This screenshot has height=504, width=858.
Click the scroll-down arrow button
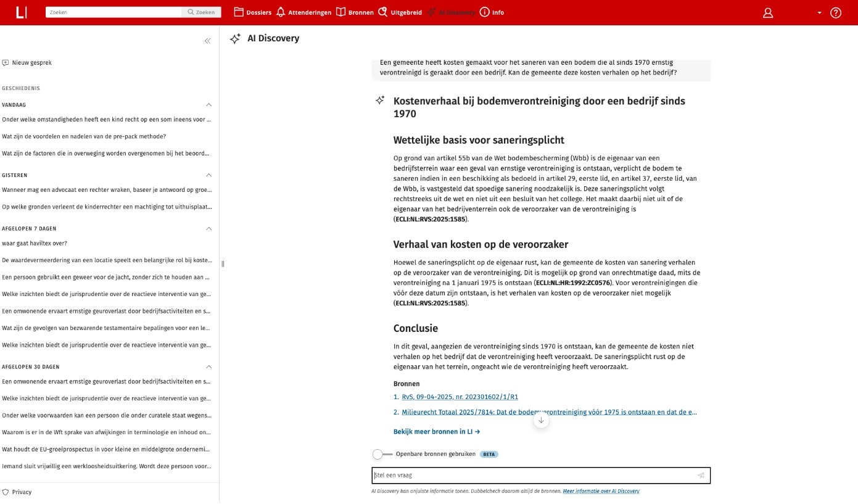[x=541, y=420]
